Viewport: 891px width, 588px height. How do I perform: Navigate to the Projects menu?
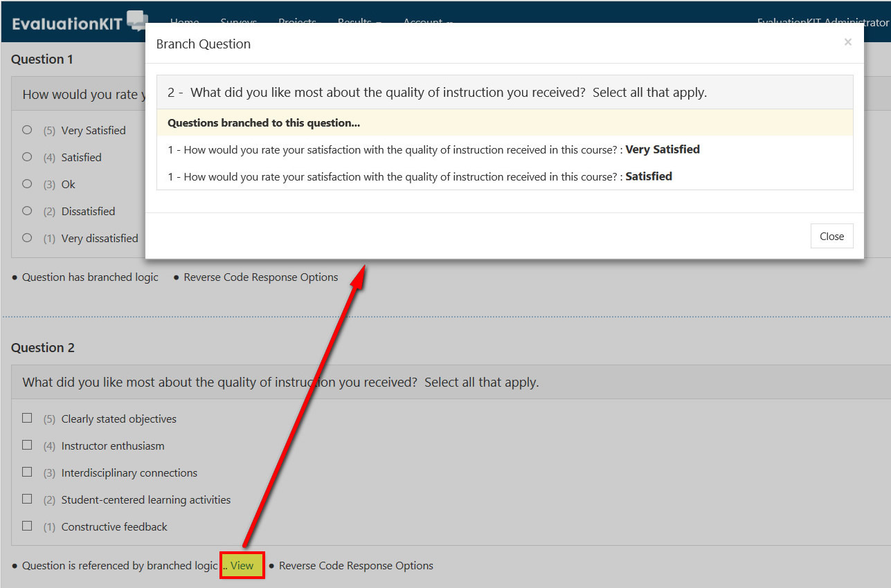pos(297,21)
